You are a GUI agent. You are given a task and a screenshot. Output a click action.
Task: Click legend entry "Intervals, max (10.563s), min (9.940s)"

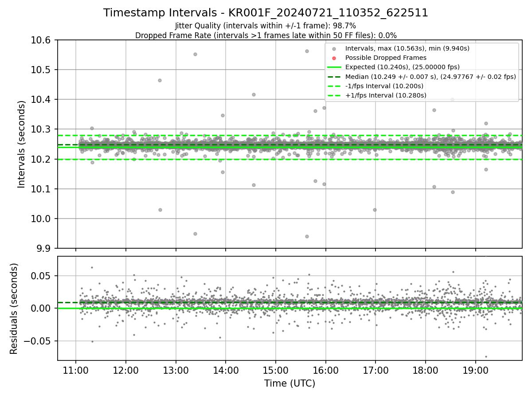[407, 48]
